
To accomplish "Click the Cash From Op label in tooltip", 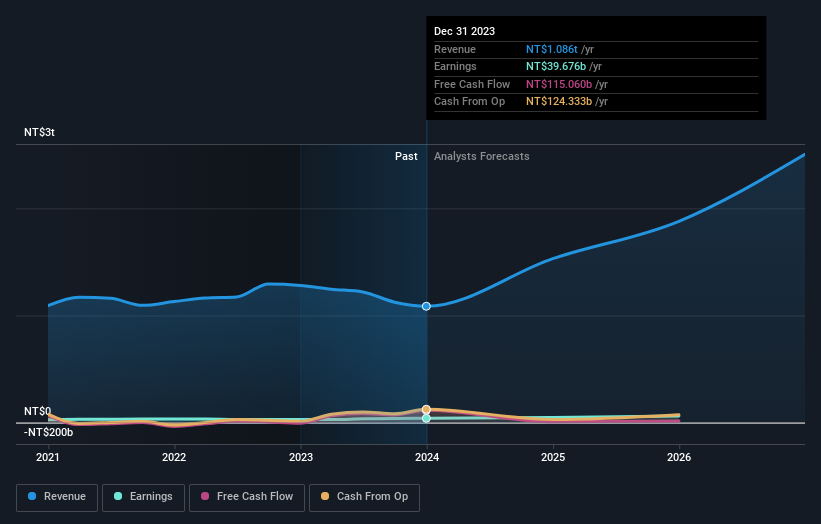I will pyautogui.click(x=469, y=102).
